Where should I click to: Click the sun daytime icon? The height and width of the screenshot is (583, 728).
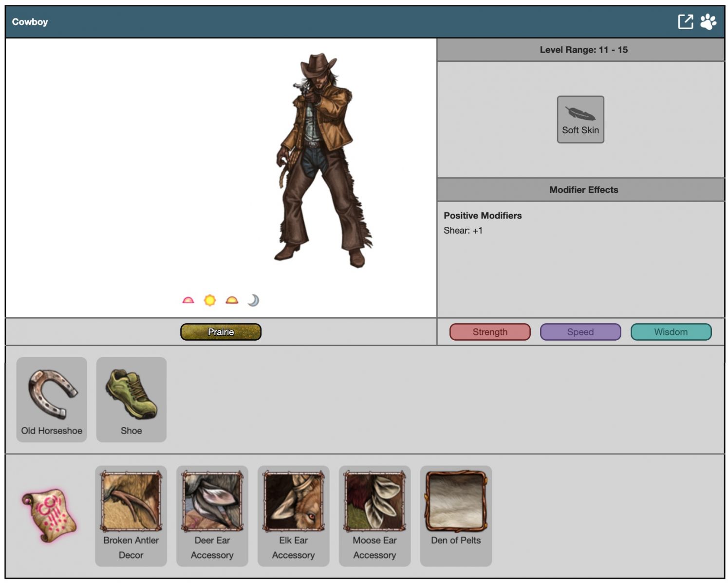(x=210, y=300)
